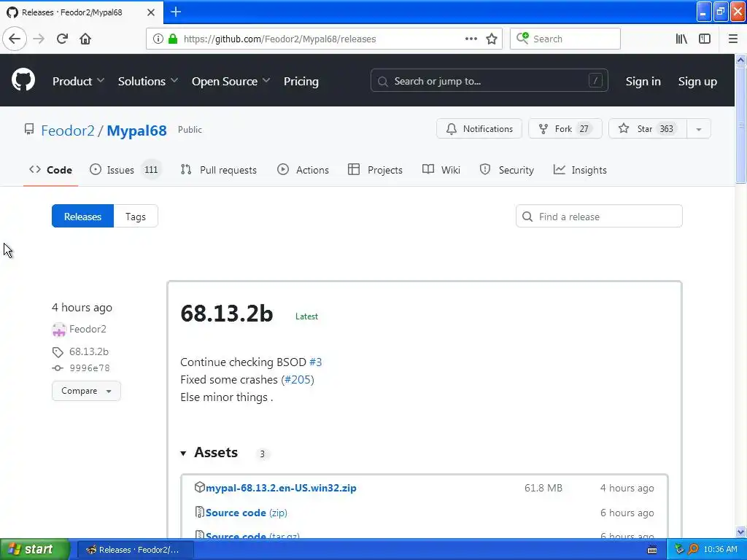Open page actions three-dot menu in address bar
747x560 pixels.
[x=471, y=39]
